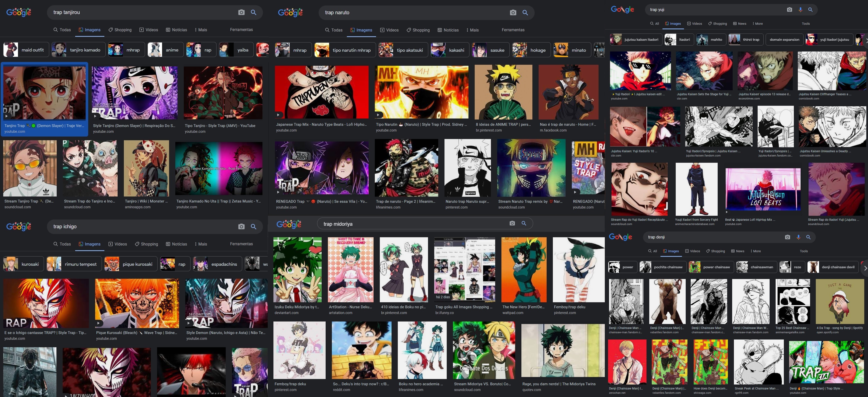The image size is (868, 397).
Task: Click camera icon in 'trap yuji' search bar
Action: click(x=789, y=9)
